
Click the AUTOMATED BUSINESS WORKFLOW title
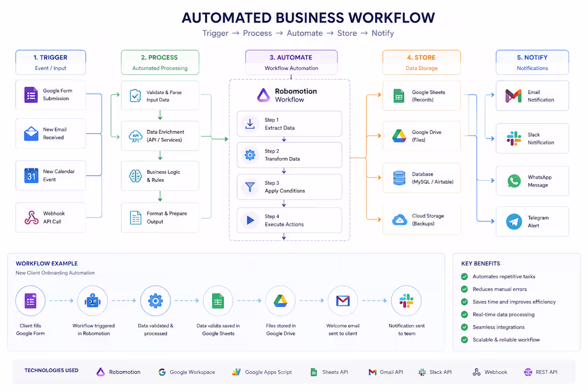click(x=308, y=18)
